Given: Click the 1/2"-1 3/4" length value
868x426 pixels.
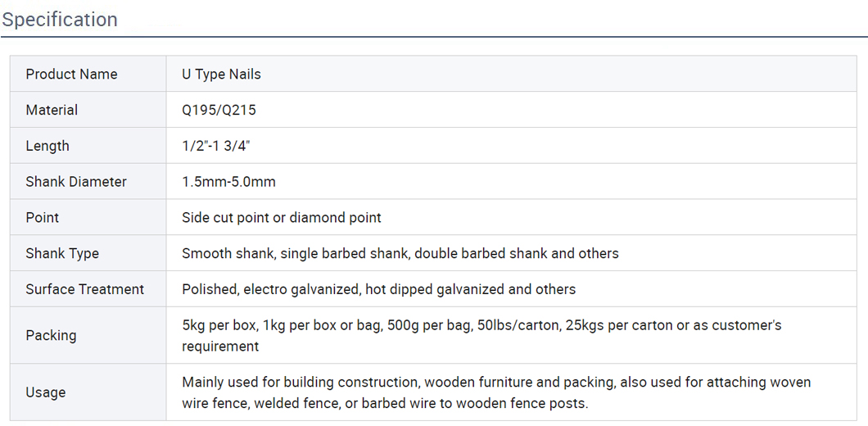Looking at the screenshot, I should (219, 147).
